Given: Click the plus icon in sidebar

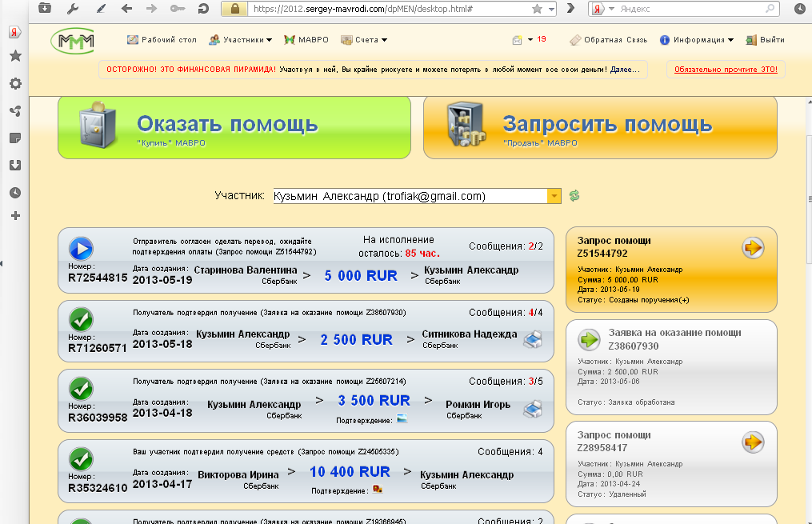Looking at the screenshot, I should [x=15, y=215].
